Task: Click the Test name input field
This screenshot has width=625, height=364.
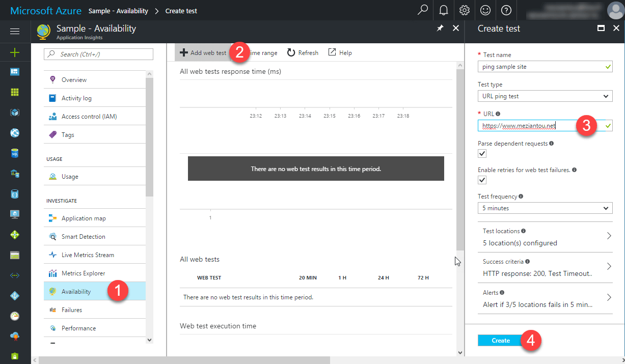Action: 540,67
